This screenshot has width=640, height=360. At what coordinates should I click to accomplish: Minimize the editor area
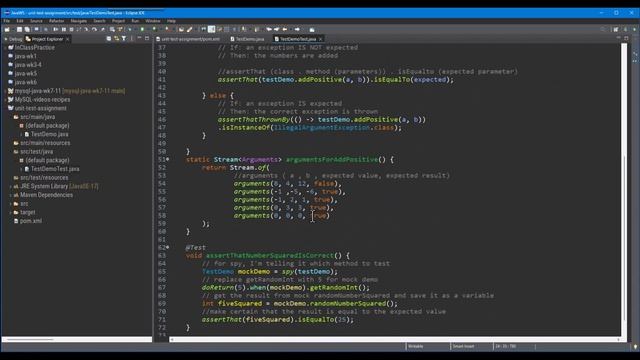[x=618, y=37]
